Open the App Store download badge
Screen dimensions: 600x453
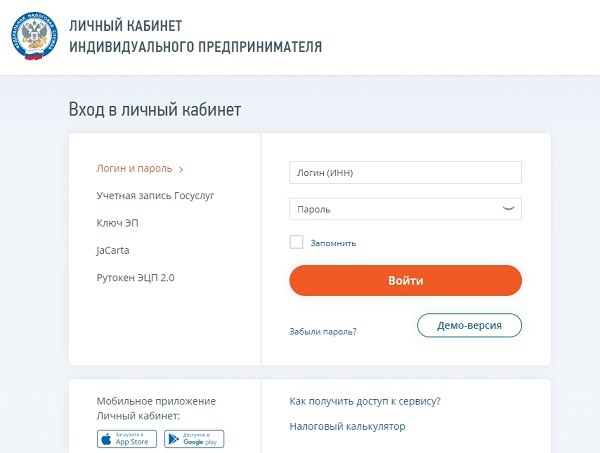[127, 439]
